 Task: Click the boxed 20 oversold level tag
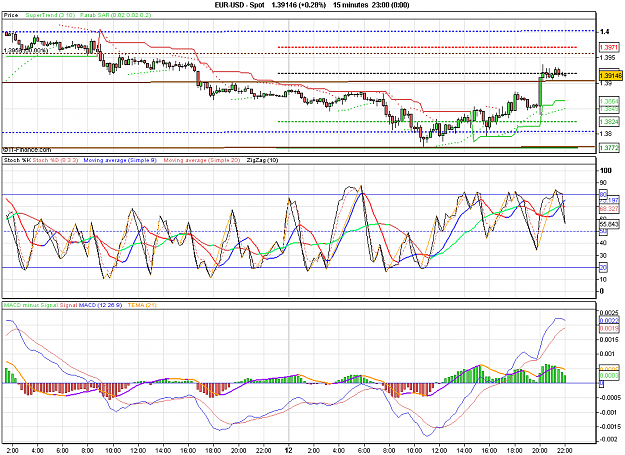603,268
